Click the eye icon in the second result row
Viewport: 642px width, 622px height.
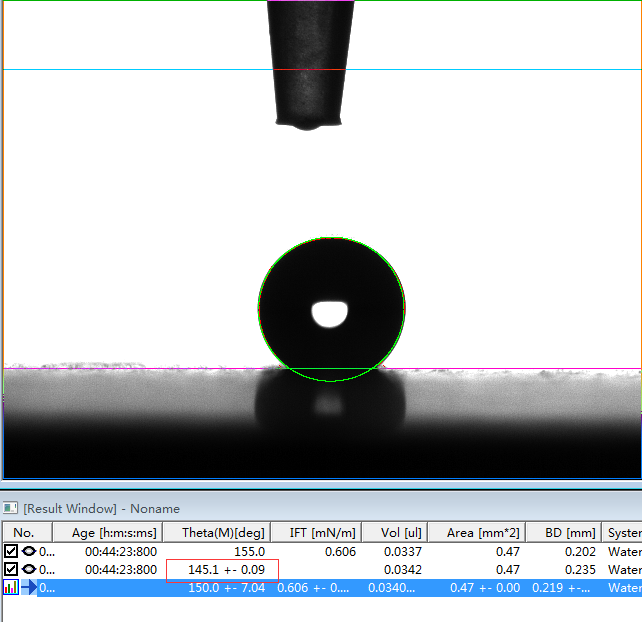[29, 569]
